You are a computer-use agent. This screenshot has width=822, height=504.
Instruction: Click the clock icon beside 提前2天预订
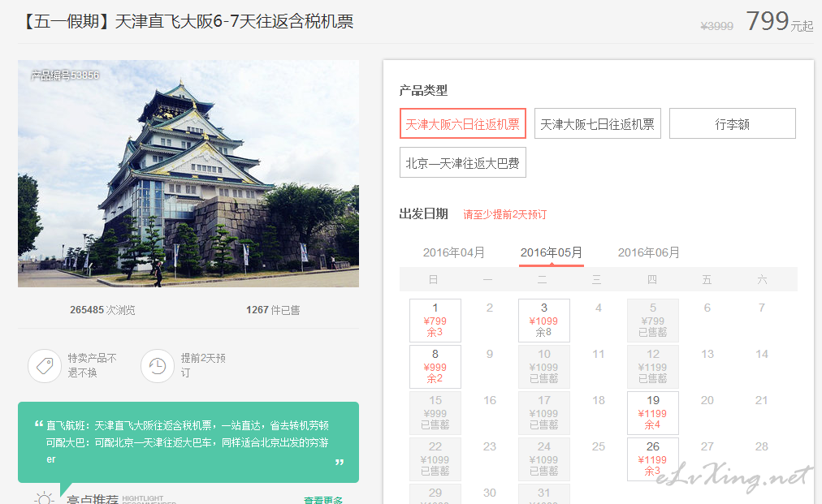click(158, 366)
